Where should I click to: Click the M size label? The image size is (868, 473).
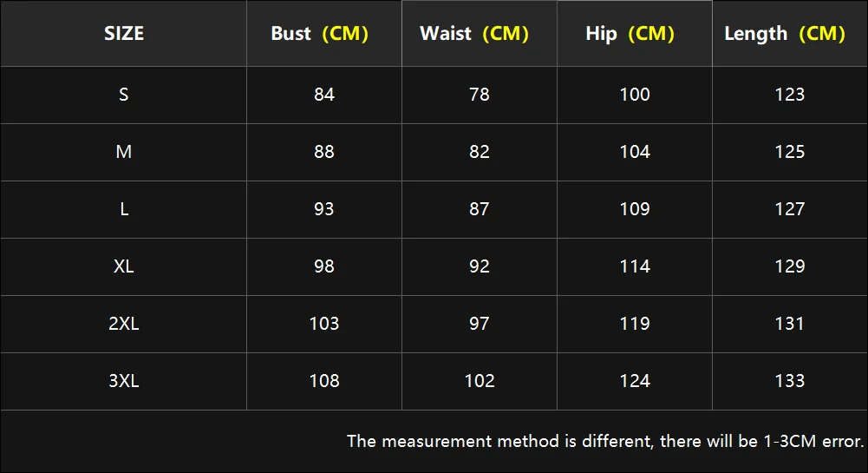click(x=124, y=152)
